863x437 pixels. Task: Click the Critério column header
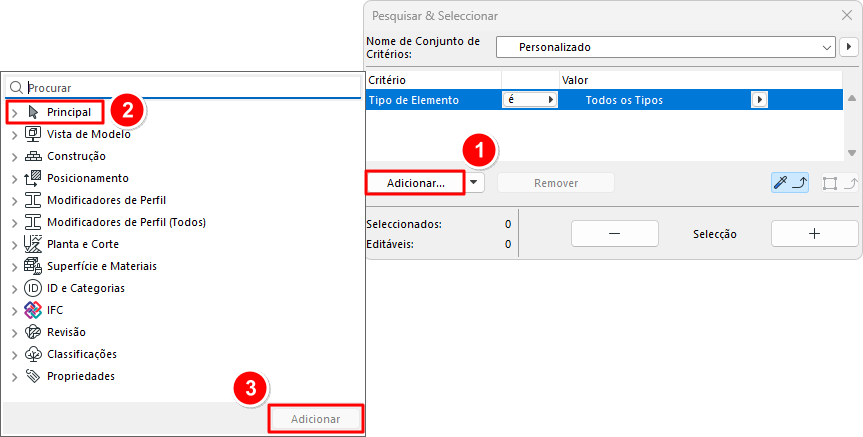point(434,80)
